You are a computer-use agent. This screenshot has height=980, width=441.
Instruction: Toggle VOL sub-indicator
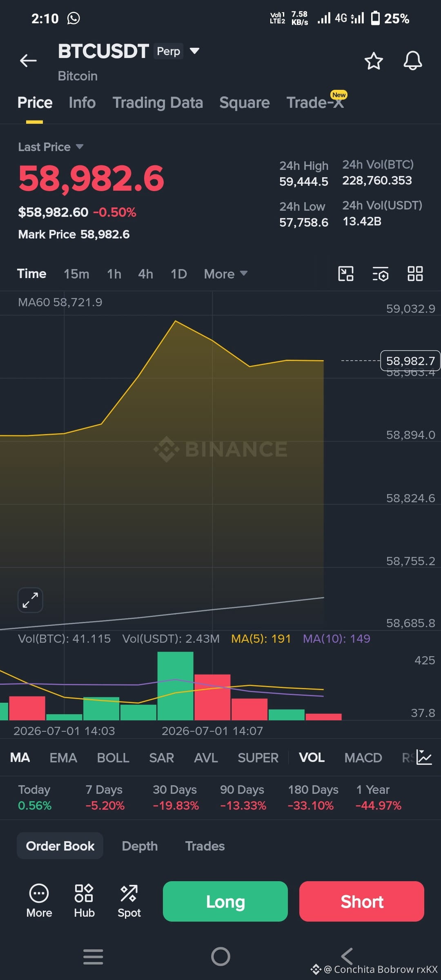[x=312, y=758]
